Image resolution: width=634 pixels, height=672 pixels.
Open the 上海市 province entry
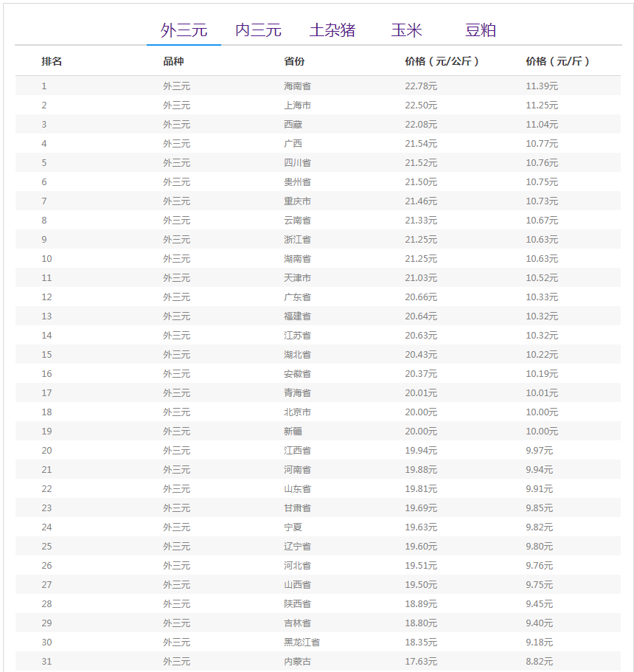pyautogui.click(x=297, y=105)
